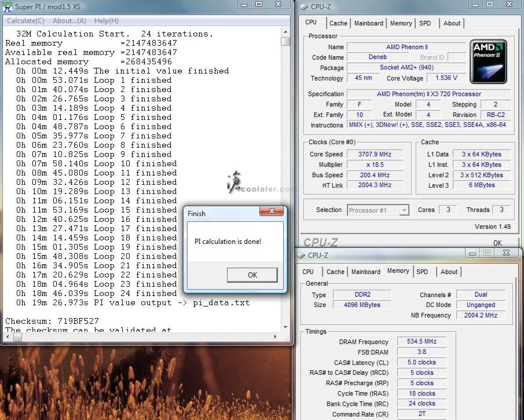Click the Super PI horizontal scrollbar thumb
524x420 pixels.
[x=17, y=337]
